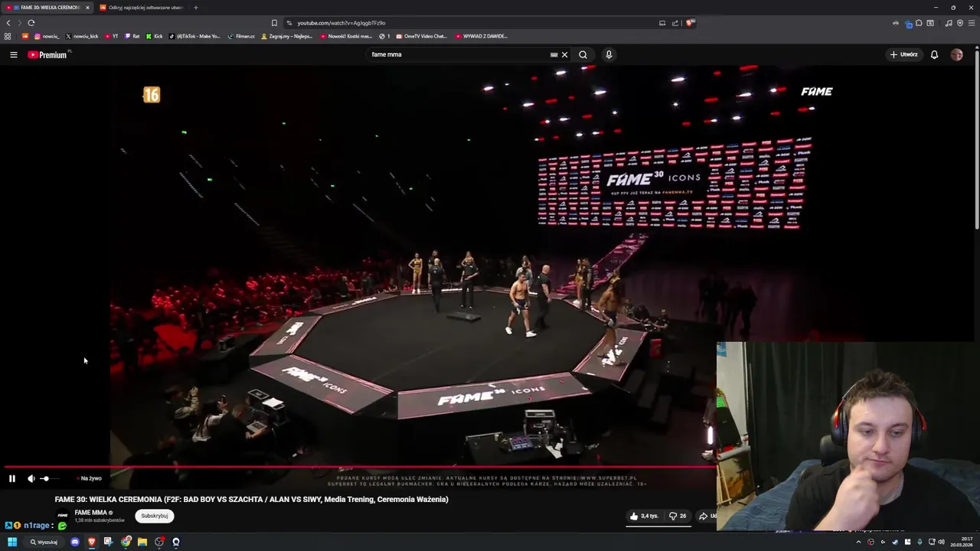Open the Nowość! Kostki mas... bookmark
Screen dimensions: 980x551
346,36
